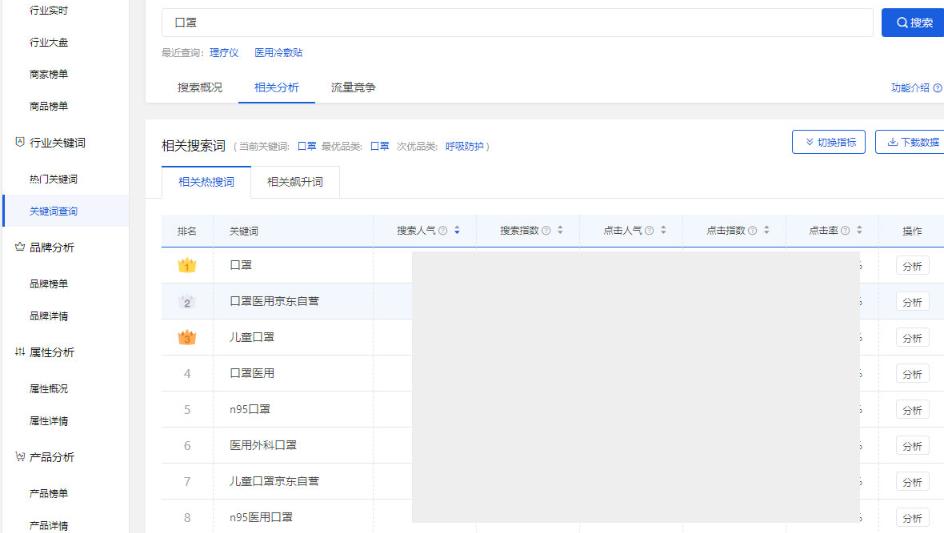Sort by 点击指数 column arrows
Image resolution: width=944 pixels, height=533 pixels.
766,230
